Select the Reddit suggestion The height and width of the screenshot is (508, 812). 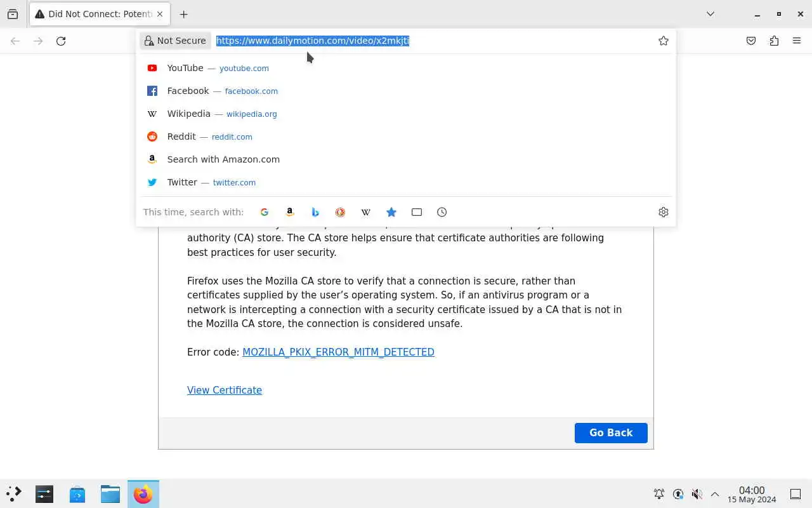[x=406, y=137]
